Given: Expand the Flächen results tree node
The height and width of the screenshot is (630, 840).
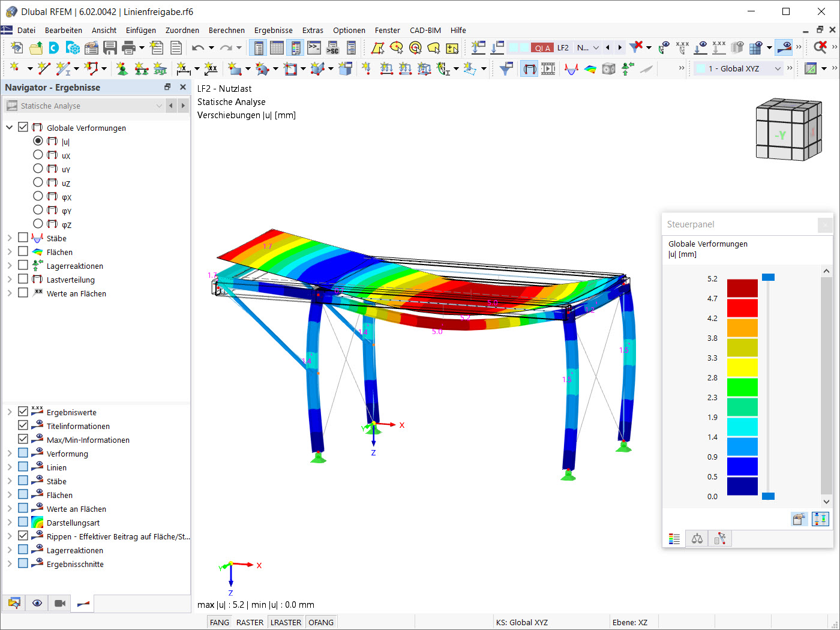Looking at the screenshot, I should coord(10,252).
